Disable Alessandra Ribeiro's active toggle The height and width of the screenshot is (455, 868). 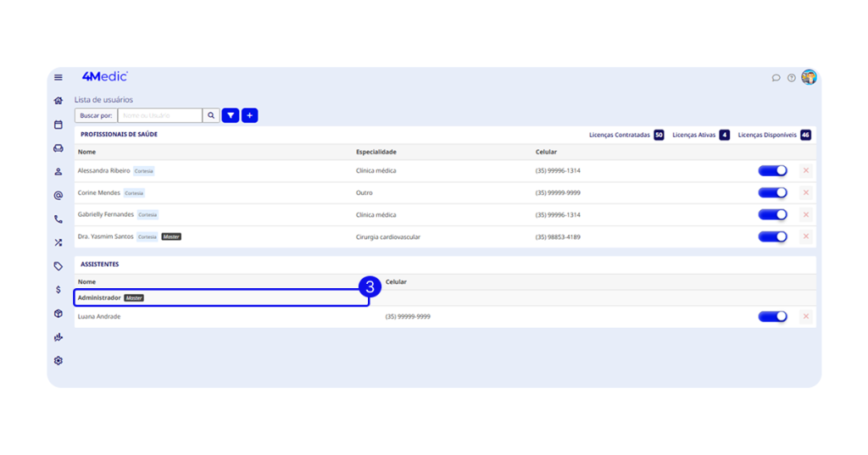[x=772, y=171]
